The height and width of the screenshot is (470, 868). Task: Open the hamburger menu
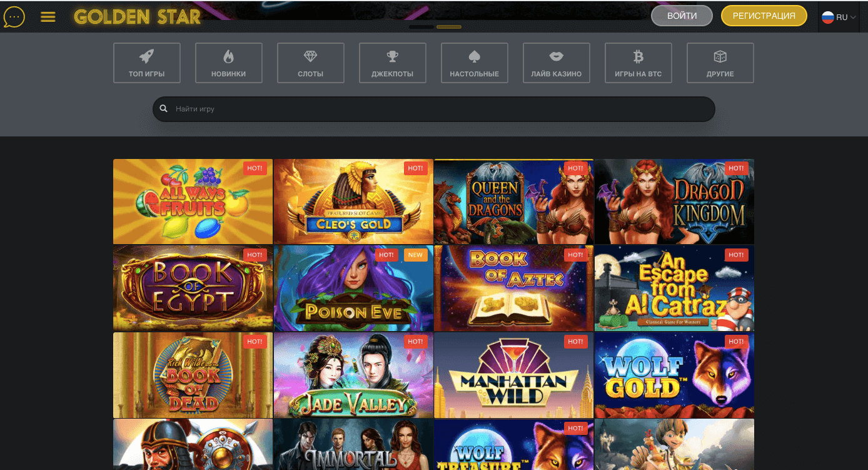click(48, 17)
